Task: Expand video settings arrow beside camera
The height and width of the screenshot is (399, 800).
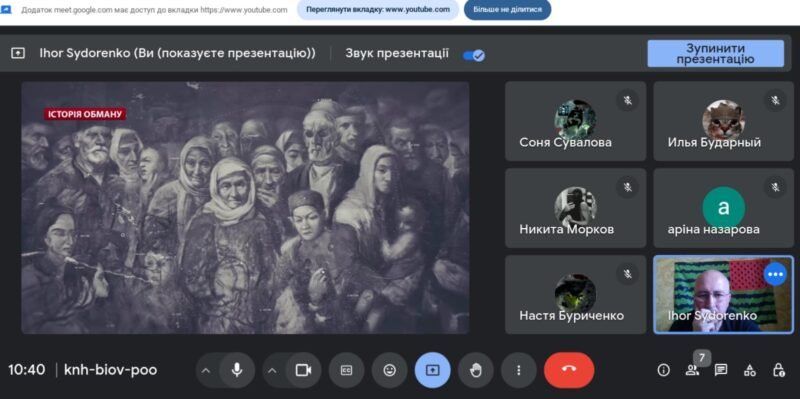Action: [272, 370]
